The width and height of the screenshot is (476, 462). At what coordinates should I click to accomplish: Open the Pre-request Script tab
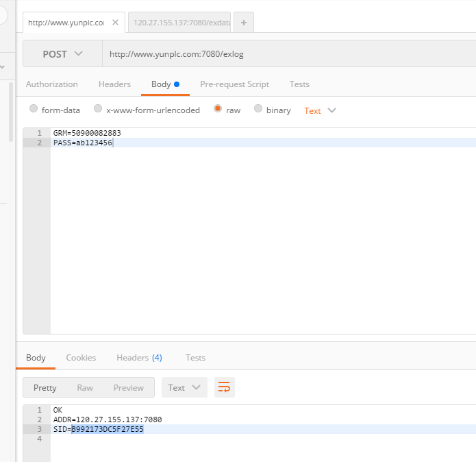click(234, 84)
